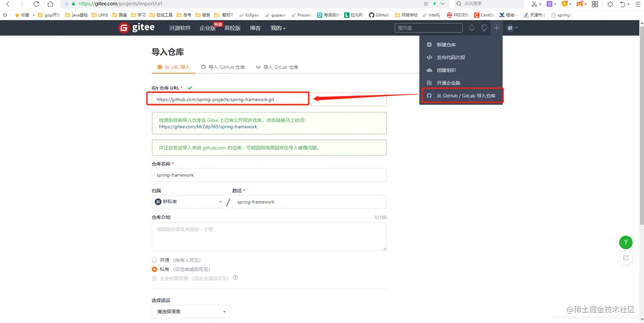
Task: Switch to the 从 URL 导入 tab
Action: 173,67
